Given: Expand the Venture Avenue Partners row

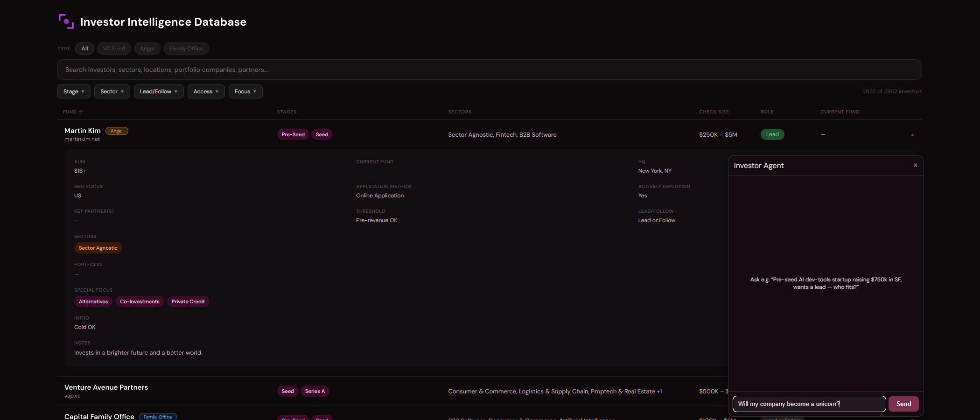Looking at the screenshot, I should coord(392,391).
